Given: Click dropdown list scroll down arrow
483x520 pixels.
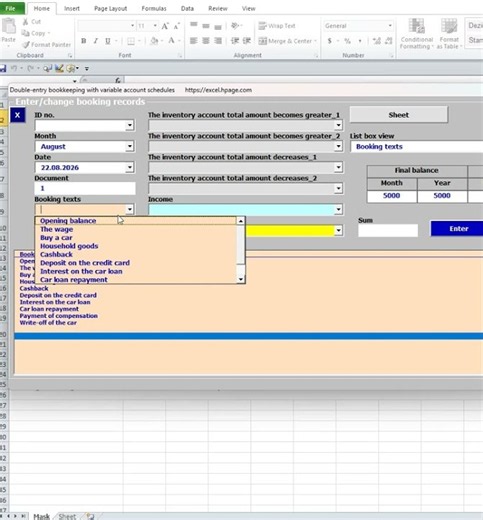Looking at the screenshot, I should tap(241, 279).
